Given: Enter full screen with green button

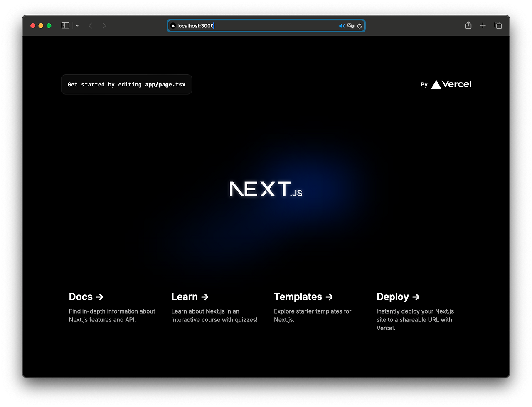Looking at the screenshot, I should click(x=49, y=26).
